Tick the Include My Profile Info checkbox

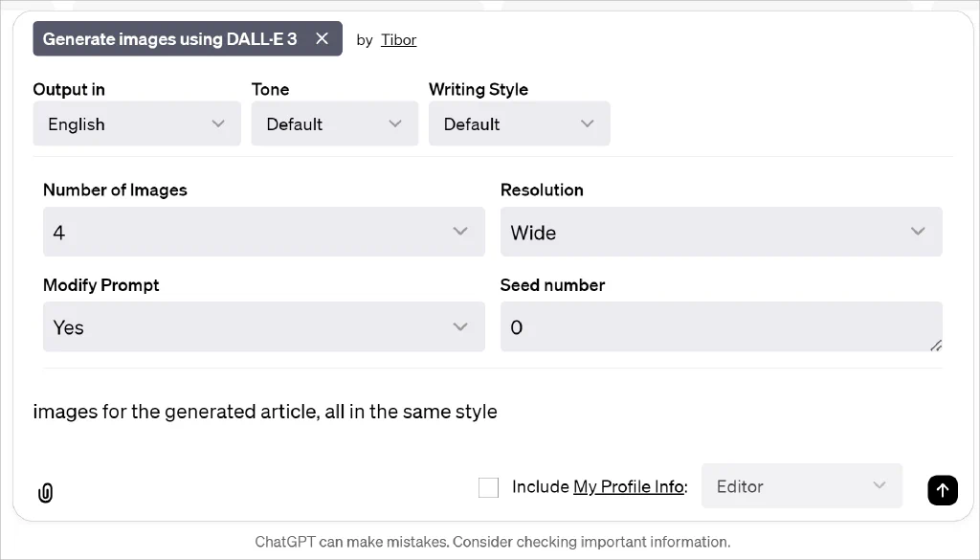point(488,487)
